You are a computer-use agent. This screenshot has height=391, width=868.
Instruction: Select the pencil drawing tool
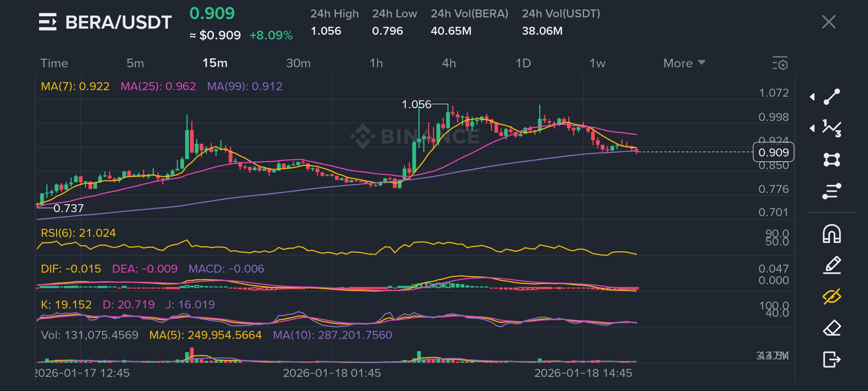tap(831, 265)
